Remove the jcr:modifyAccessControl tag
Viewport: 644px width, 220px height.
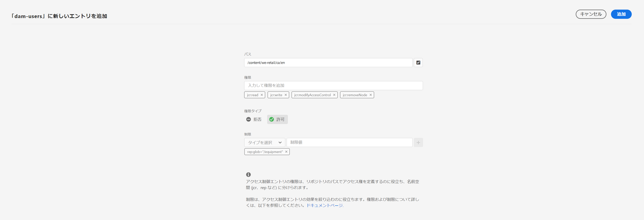point(334,95)
